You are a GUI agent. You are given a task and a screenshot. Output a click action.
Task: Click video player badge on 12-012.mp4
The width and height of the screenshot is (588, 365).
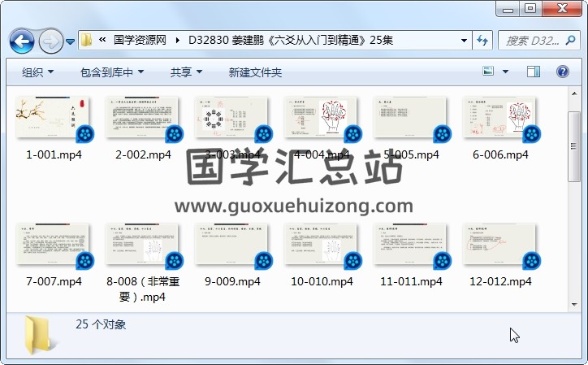click(x=531, y=261)
